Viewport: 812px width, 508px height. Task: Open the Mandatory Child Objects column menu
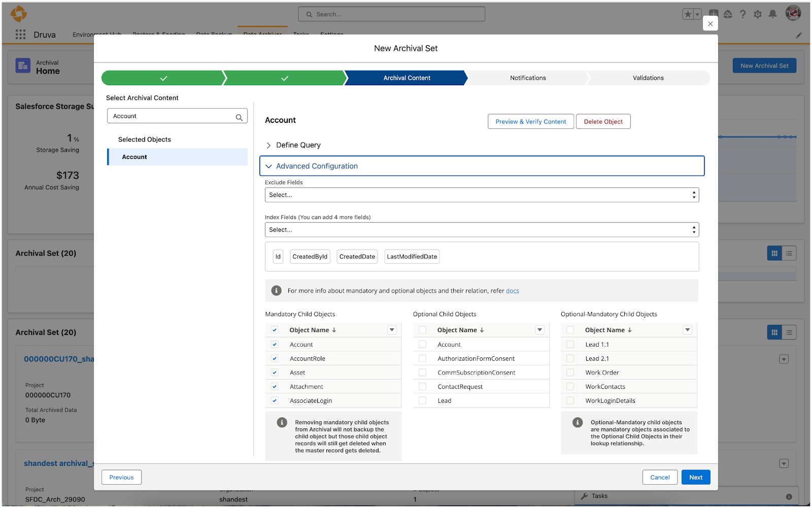point(392,330)
